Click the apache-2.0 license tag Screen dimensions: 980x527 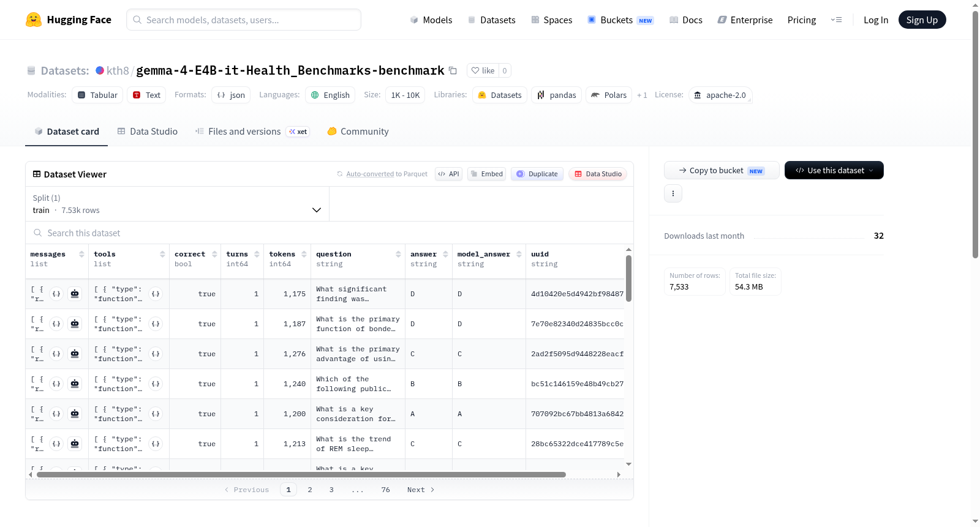tap(720, 95)
